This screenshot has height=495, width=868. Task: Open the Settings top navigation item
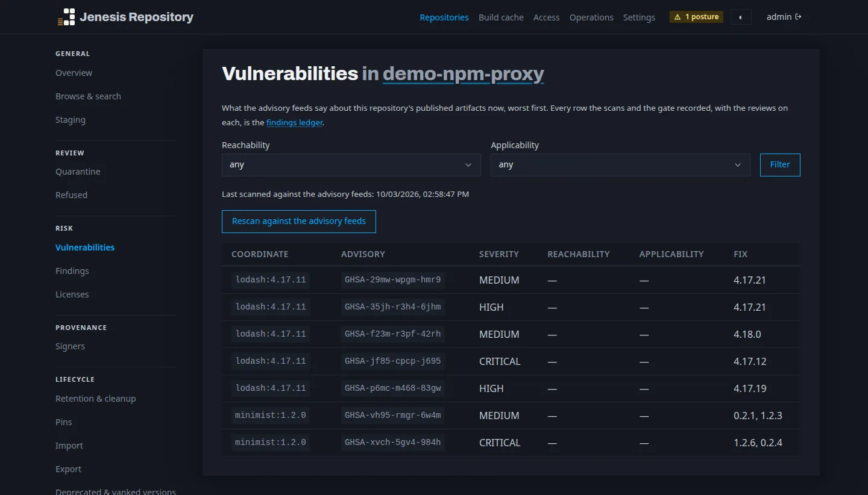tap(639, 17)
